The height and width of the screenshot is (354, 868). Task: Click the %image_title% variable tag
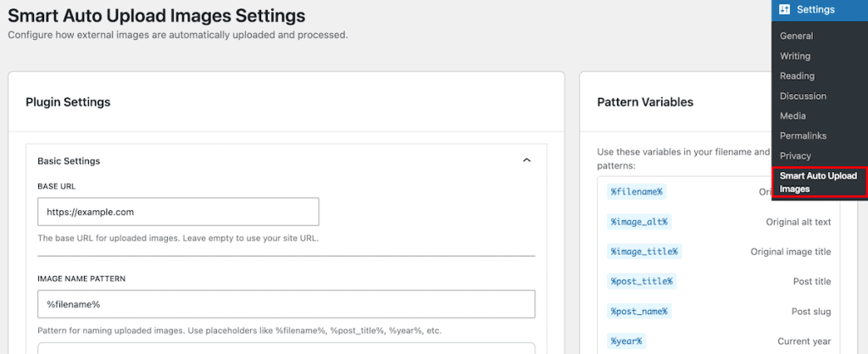point(644,252)
